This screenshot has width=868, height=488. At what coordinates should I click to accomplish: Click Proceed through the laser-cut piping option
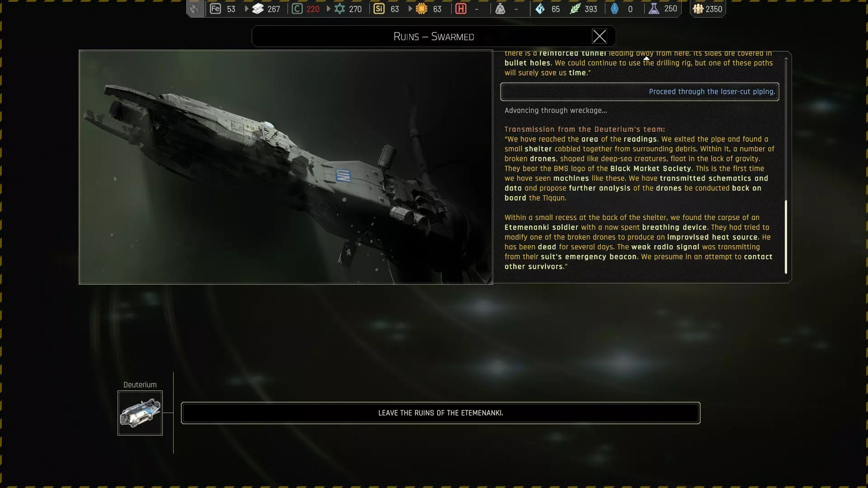[x=639, y=92]
